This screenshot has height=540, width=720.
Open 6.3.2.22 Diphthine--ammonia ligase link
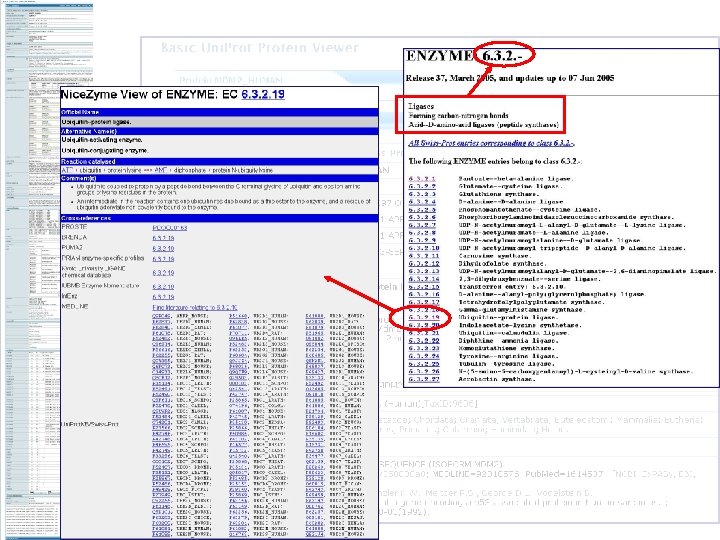coord(424,341)
